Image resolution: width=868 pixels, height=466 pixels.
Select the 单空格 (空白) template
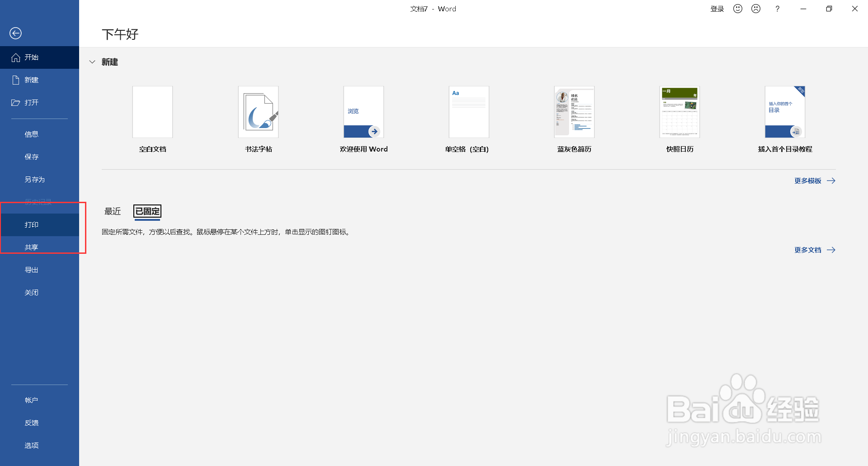[469, 119]
